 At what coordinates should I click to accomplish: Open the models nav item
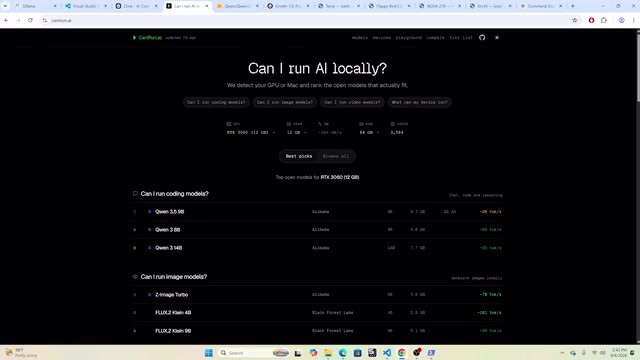[360, 38]
